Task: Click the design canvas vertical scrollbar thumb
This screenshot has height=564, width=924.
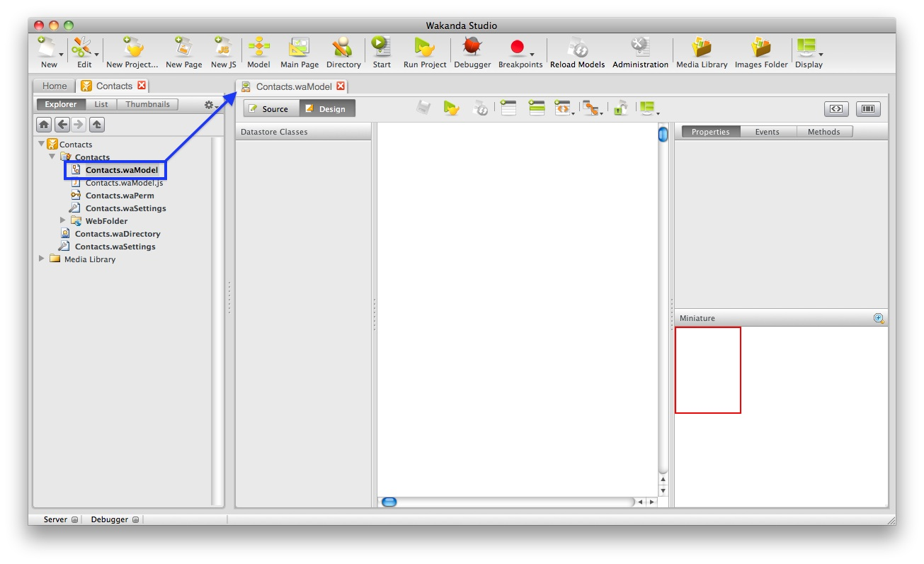Action: (663, 134)
